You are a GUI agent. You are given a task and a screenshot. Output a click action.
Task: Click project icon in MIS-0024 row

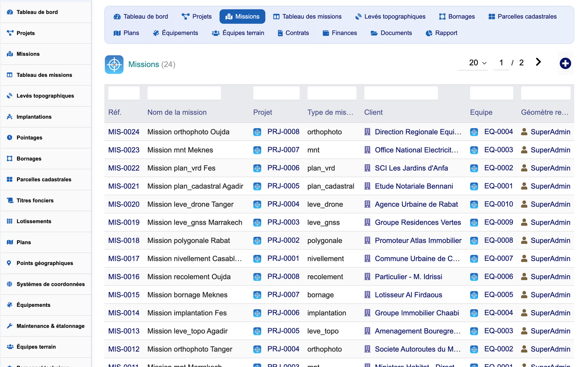pos(257,132)
